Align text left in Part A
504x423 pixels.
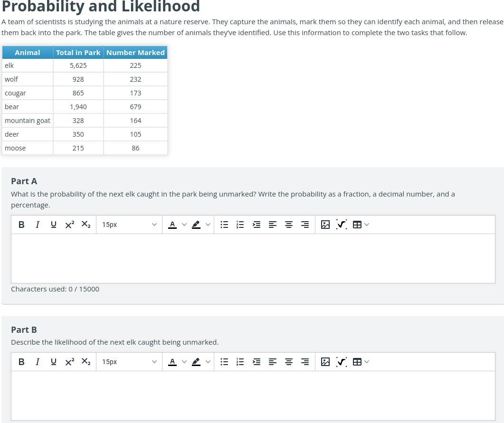tap(273, 225)
